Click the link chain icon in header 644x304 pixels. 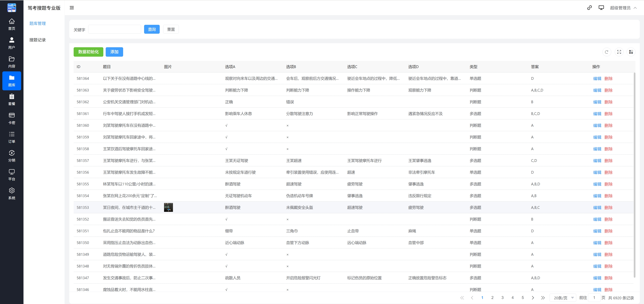click(589, 8)
